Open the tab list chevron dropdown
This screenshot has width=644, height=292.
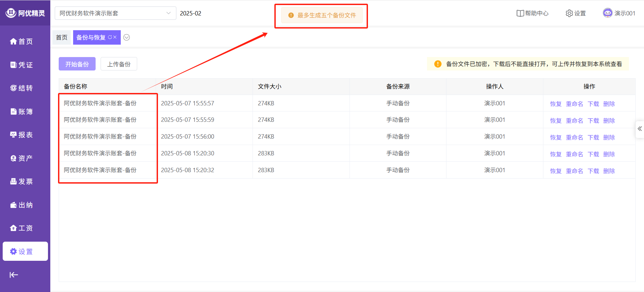click(126, 37)
